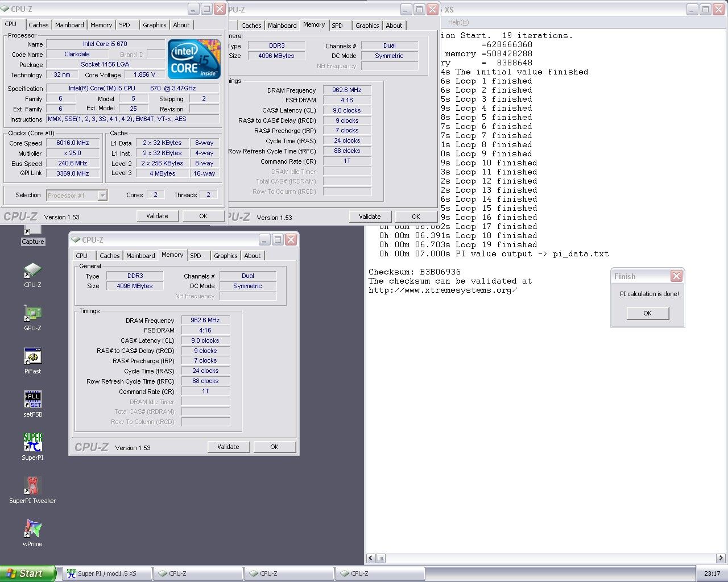This screenshot has height=582, width=728.
Task: Click OK in the CPU-tab CPU-Z window
Action: pos(203,216)
